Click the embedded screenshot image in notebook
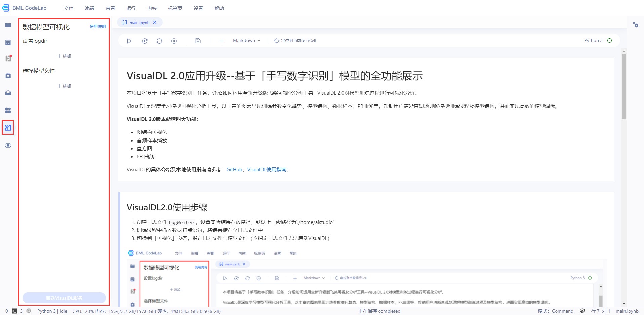Viewport: 644px width, 315px height. pos(367,278)
